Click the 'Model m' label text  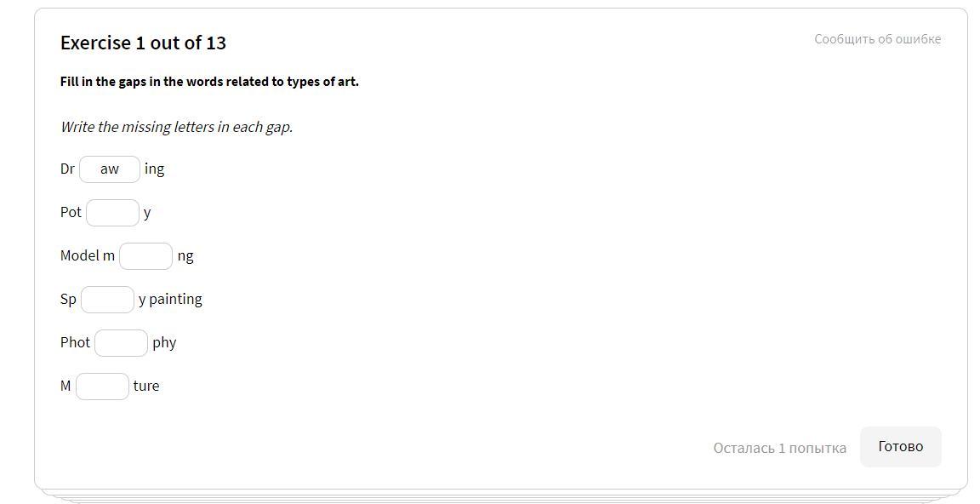click(x=88, y=256)
